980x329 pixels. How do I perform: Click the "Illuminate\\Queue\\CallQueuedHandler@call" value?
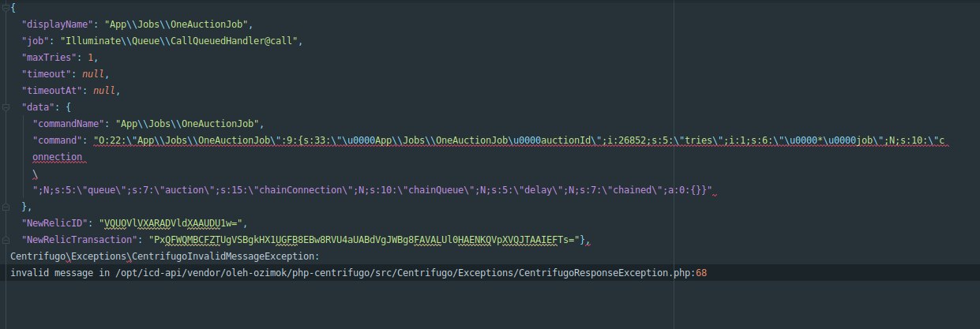pyautogui.click(x=182, y=39)
